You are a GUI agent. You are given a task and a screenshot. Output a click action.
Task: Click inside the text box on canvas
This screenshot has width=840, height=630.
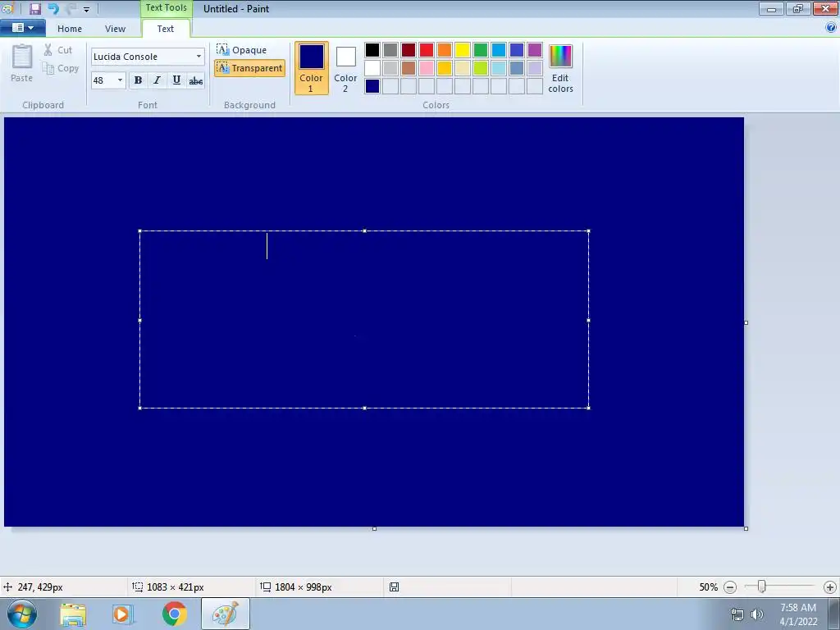364,320
